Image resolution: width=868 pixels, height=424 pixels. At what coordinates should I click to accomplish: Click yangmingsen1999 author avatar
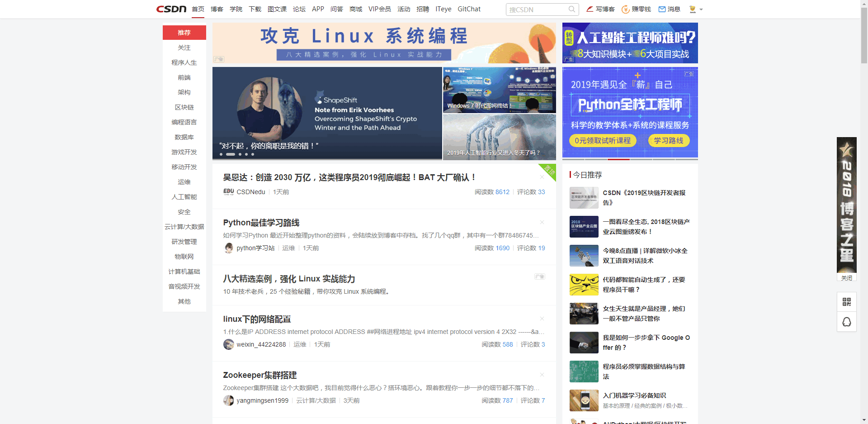click(229, 400)
